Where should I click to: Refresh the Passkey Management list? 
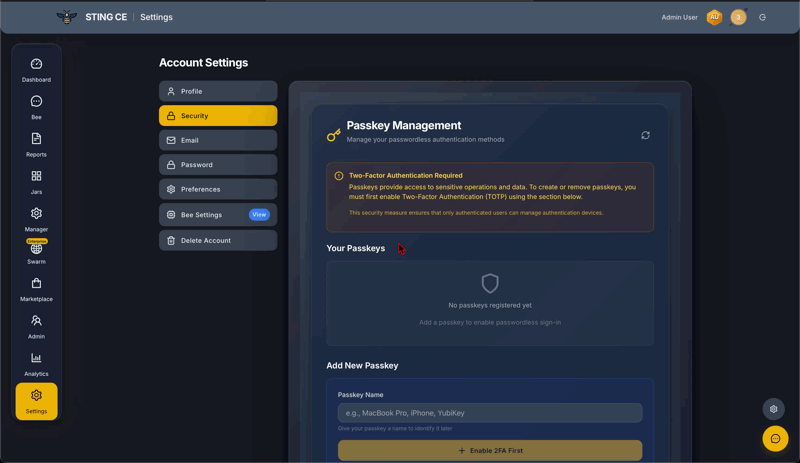(x=645, y=135)
